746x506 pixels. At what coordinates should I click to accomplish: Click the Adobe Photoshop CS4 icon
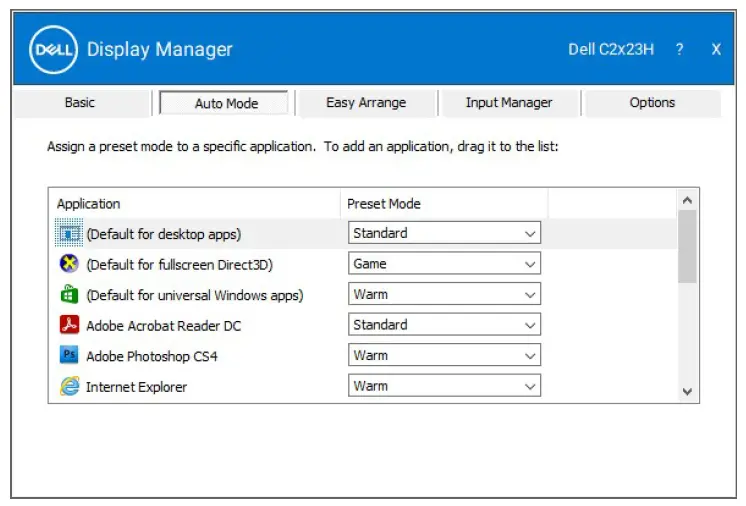(x=69, y=355)
